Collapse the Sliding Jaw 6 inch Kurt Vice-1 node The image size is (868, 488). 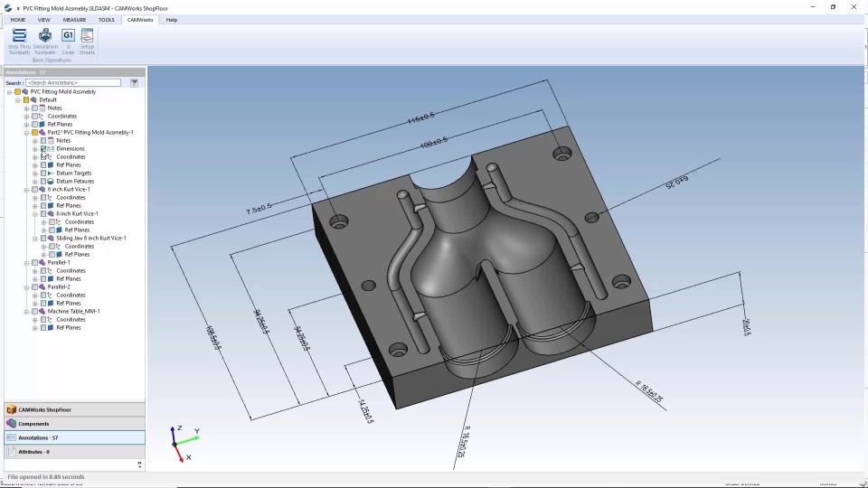[x=35, y=239]
